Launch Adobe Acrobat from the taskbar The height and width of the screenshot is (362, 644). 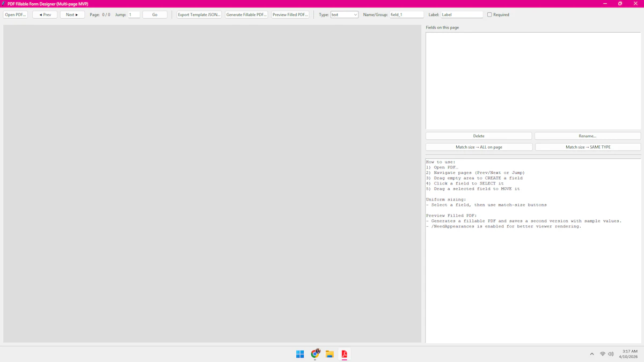[343, 354]
